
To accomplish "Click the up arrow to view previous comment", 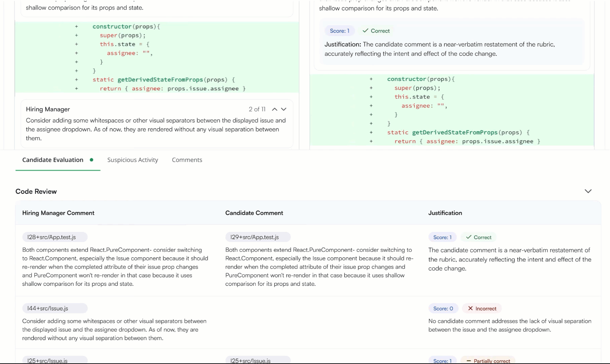I will pyautogui.click(x=275, y=109).
